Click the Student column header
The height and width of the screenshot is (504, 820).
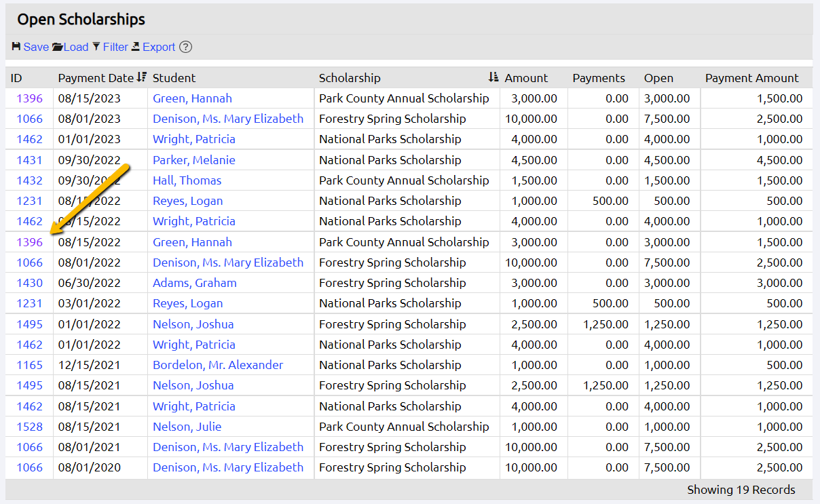(174, 78)
